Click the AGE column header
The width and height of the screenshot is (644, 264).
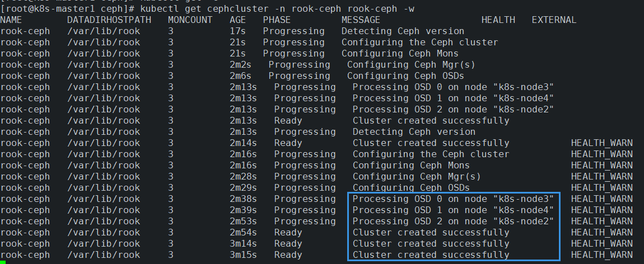pyautogui.click(x=238, y=20)
